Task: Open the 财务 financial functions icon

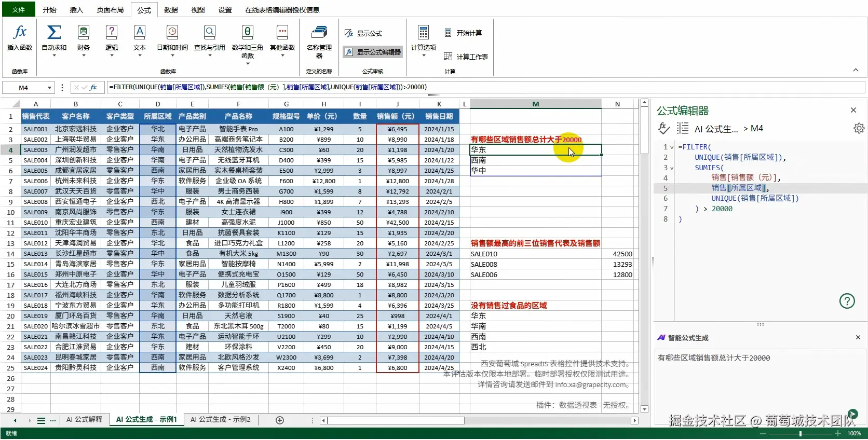Action: 83,33
